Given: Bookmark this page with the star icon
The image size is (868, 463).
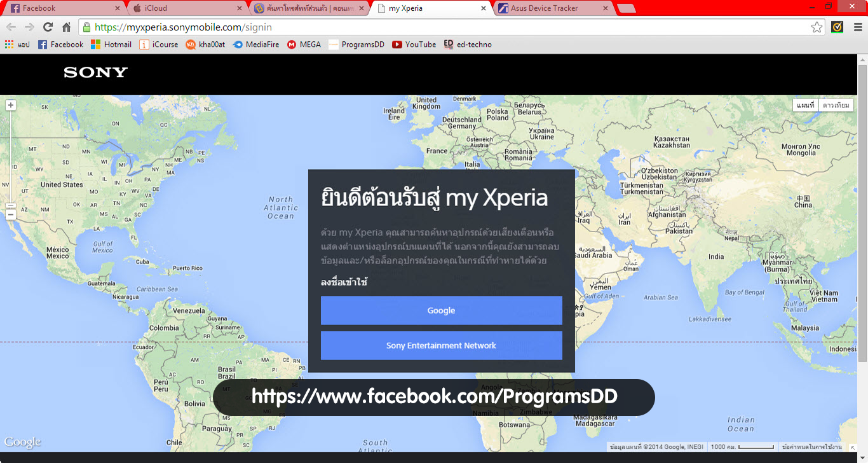Looking at the screenshot, I should 817,27.
